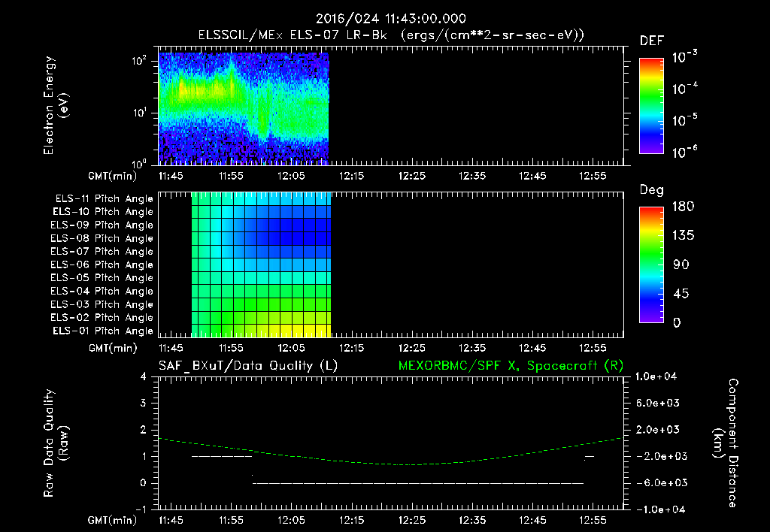Click the 'ELSSCIL/MEx ELS-07 LR-Bk' subtitle

click(293, 35)
